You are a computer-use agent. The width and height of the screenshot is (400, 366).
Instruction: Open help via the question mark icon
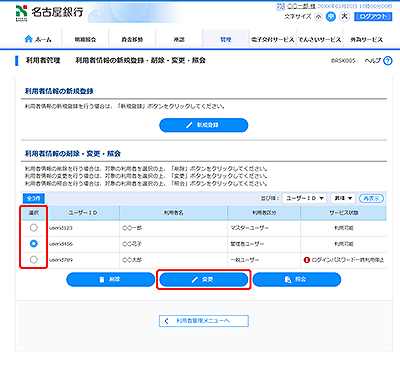(x=388, y=61)
